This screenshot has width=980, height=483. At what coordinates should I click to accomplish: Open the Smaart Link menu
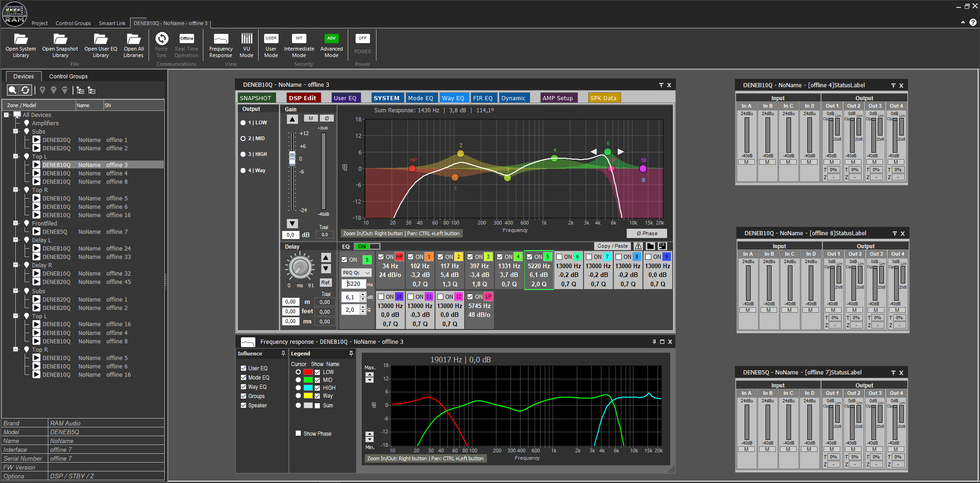[112, 23]
